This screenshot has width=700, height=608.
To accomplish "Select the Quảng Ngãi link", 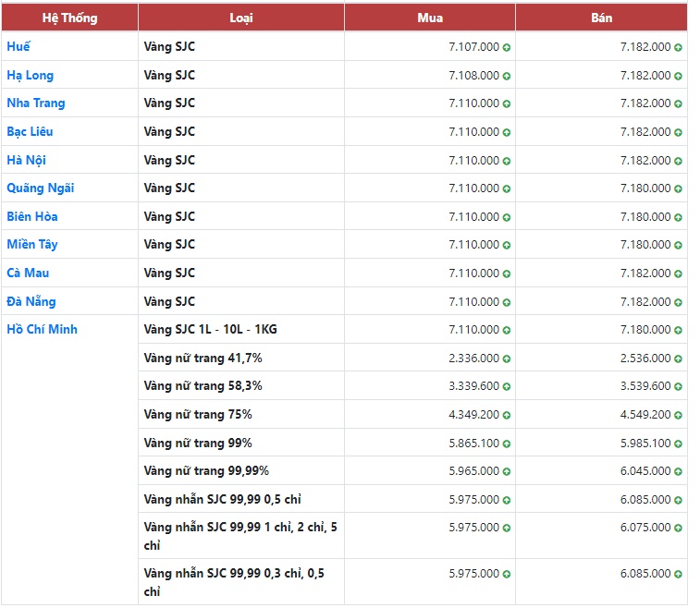I will click(40, 188).
